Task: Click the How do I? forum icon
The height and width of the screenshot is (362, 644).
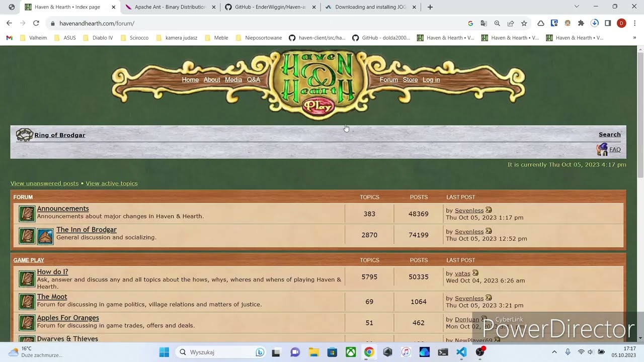Action: 27,279
